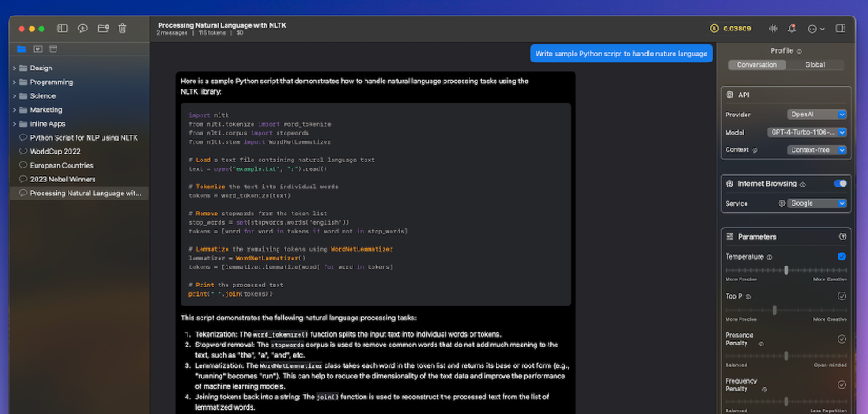Image resolution: width=868 pixels, height=414 pixels.
Task: Enable the Presence Penalty checkmark
Action: pos(842,338)
